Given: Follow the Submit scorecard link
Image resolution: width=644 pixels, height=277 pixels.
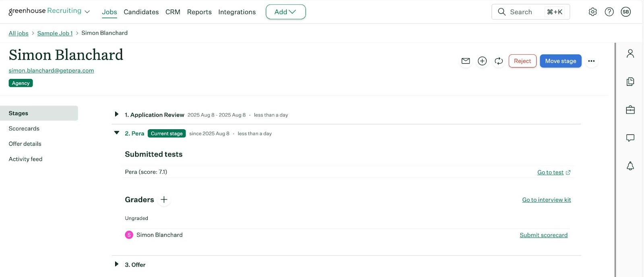Looking at the screenshot, I should (x=543, y=235).
